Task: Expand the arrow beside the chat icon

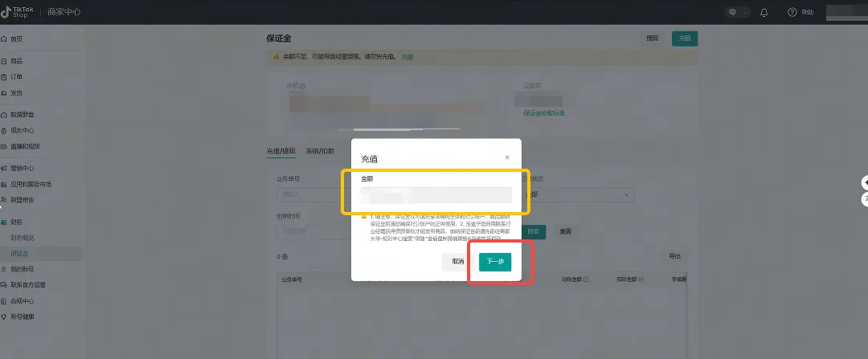Action: (x=744, y=12)
